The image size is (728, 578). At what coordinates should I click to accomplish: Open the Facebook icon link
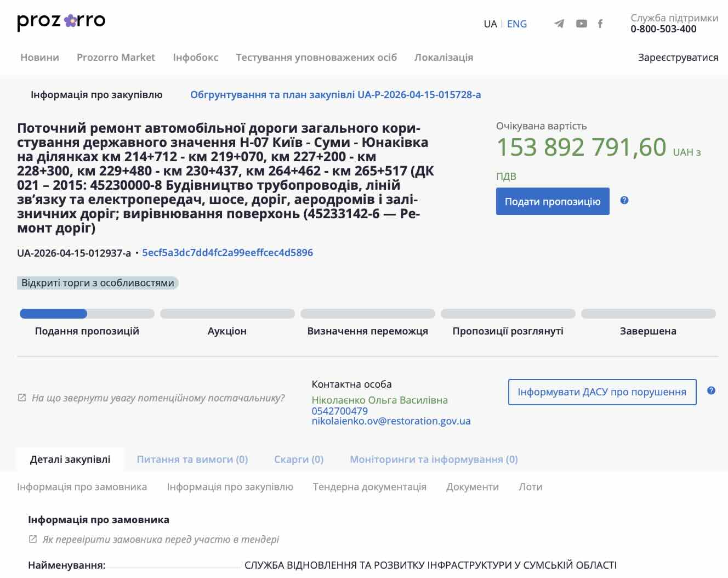pyautogui.click(x=600, y=24)
